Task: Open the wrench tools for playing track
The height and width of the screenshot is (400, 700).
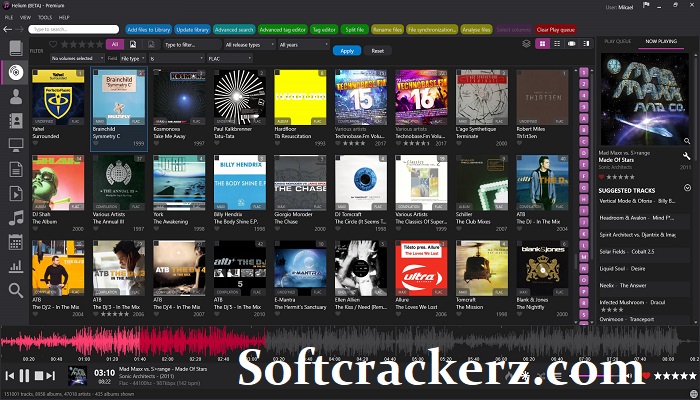Action: pos(687,156)
